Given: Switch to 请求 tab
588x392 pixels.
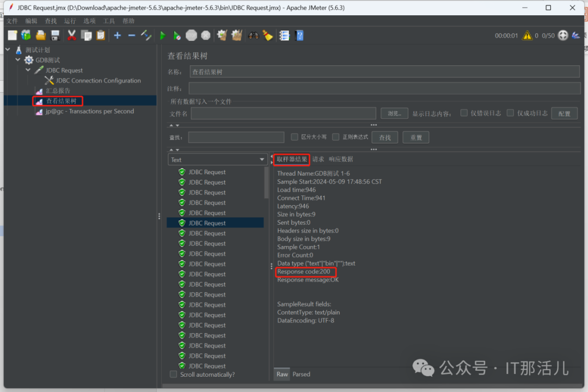Looking at the screenshot, I should coord(318,160).
